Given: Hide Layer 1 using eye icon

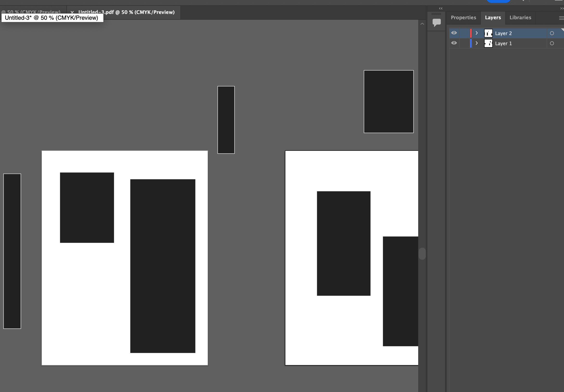Looking at the screenshot, I should coord(454,43).
